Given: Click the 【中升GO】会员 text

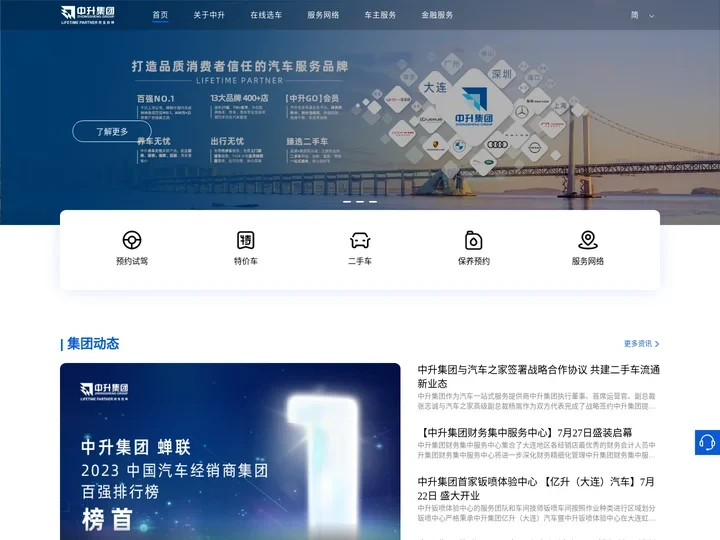Looking at the screenshot, I should coord(312,98).
